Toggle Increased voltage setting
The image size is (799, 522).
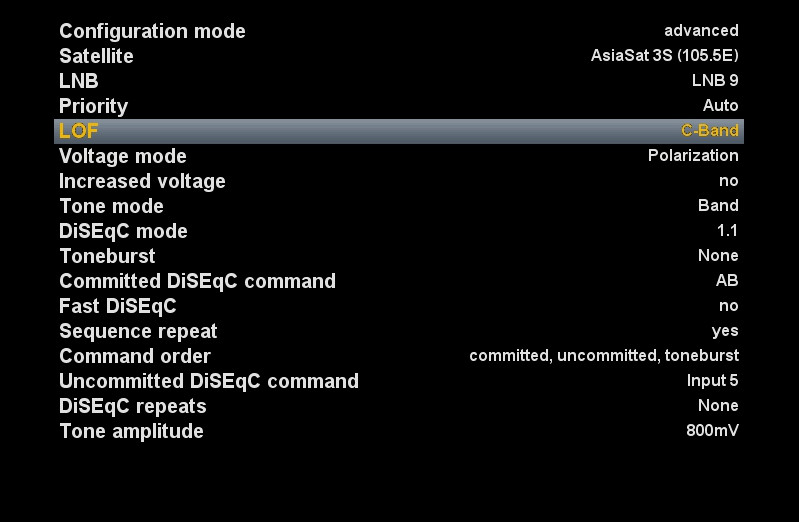pyautogui.click(x=399, y=181)
